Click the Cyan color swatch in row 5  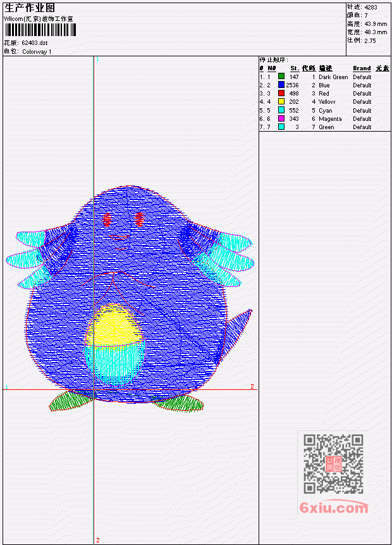[x=281, y=110]
